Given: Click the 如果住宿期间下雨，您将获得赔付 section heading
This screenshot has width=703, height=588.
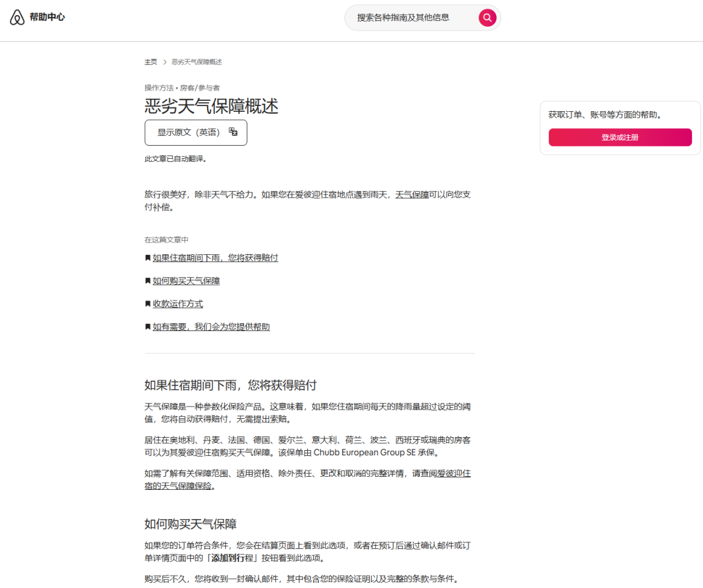Looking at the screenshot, I should pos(230,386).
